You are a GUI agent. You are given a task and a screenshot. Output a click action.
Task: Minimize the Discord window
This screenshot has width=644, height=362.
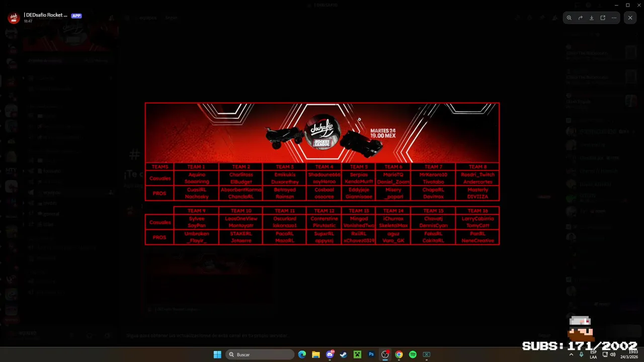click(616, 5)
